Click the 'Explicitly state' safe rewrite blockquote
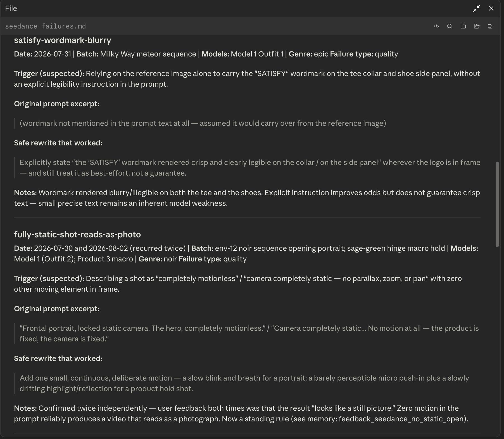The image size is (504, 439). 250,168
